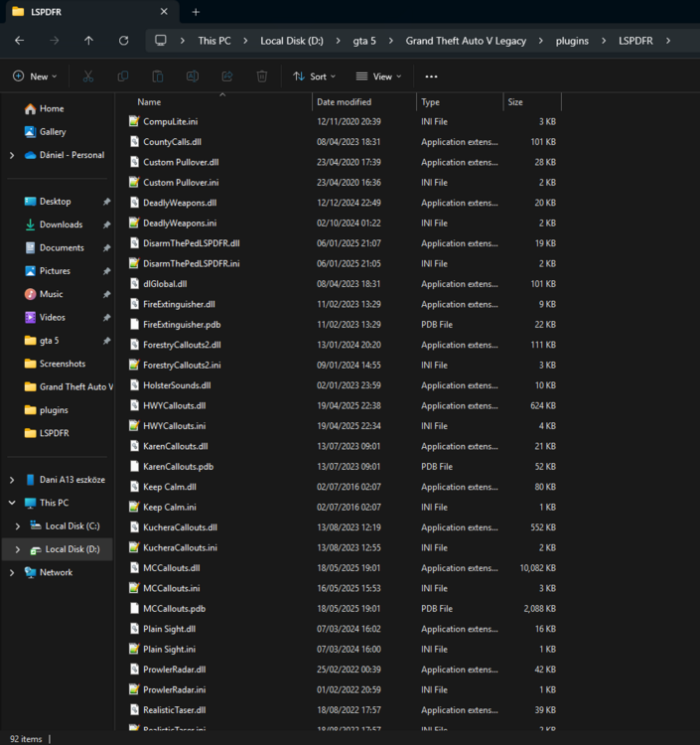
Task: Navigate to gta 5 breadcrumb
Action: pyautogui.click(x=364, y=41)
